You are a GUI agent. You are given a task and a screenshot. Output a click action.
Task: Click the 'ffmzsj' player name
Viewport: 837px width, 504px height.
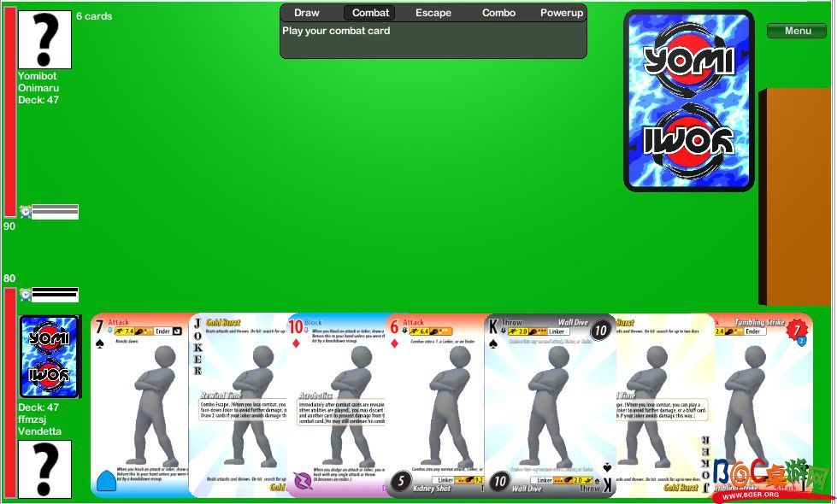click(x=32, y=419)
